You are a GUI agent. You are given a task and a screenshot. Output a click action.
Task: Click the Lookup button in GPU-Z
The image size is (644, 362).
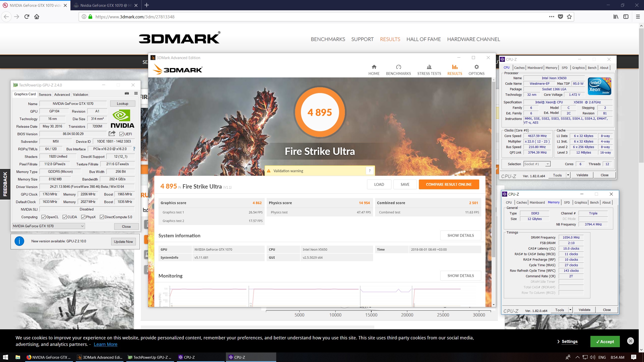tap(123, 104)
